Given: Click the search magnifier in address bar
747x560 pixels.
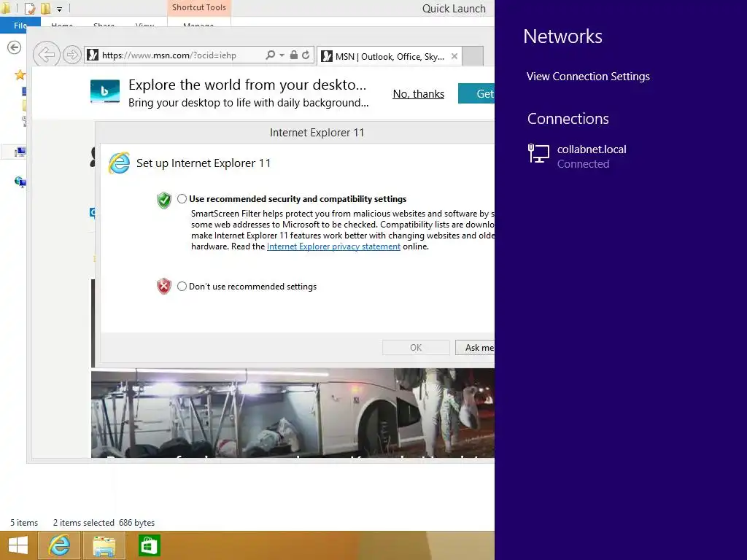Looking at the screenshot, I should pos(270,55).
